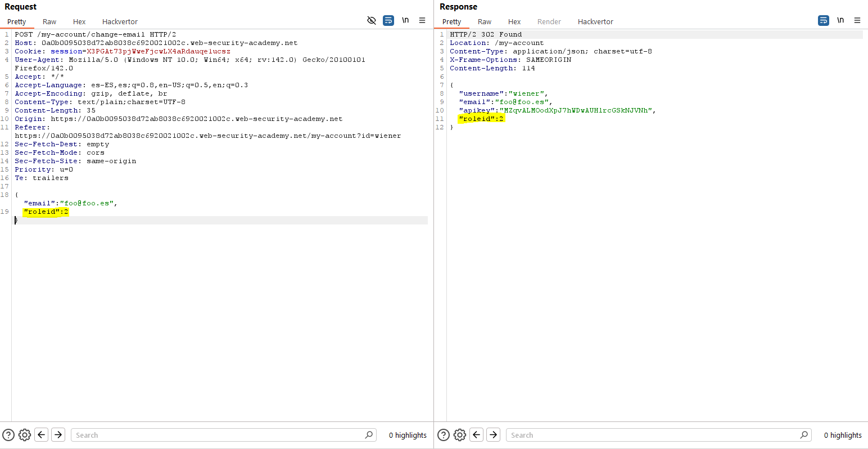Show \n newline characters in Response panel
Image resolution: width=868 pixels, height=449 pixels.
tap(840, 20)
